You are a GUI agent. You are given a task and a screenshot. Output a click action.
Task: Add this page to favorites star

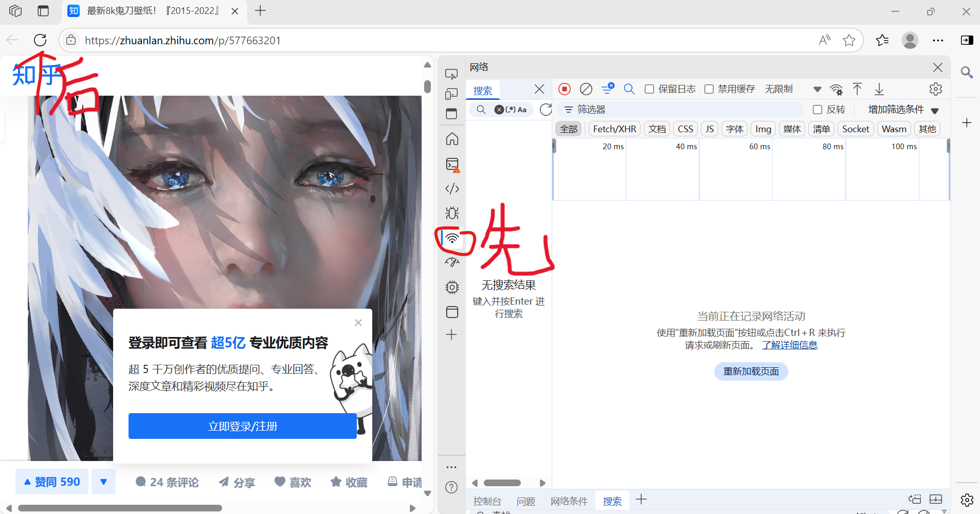849,40
